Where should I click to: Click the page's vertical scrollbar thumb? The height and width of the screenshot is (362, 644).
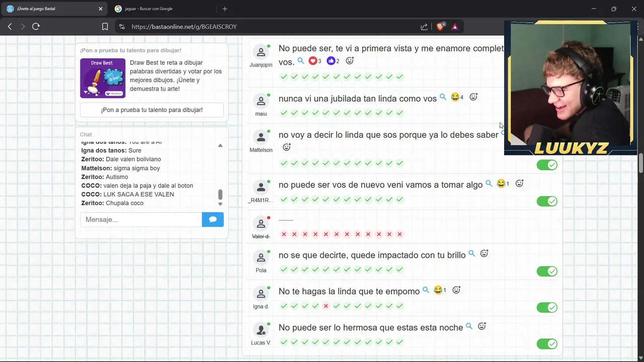(641, 163)
